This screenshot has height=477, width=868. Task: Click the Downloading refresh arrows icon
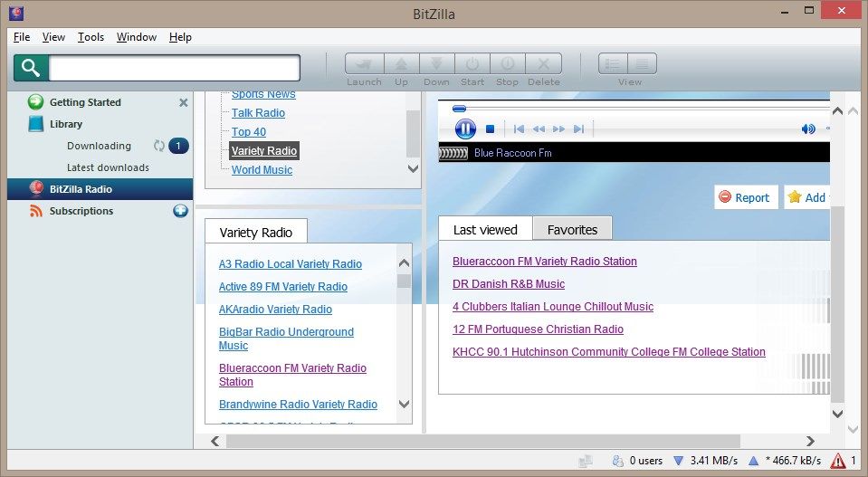click(x=159, y=146)
